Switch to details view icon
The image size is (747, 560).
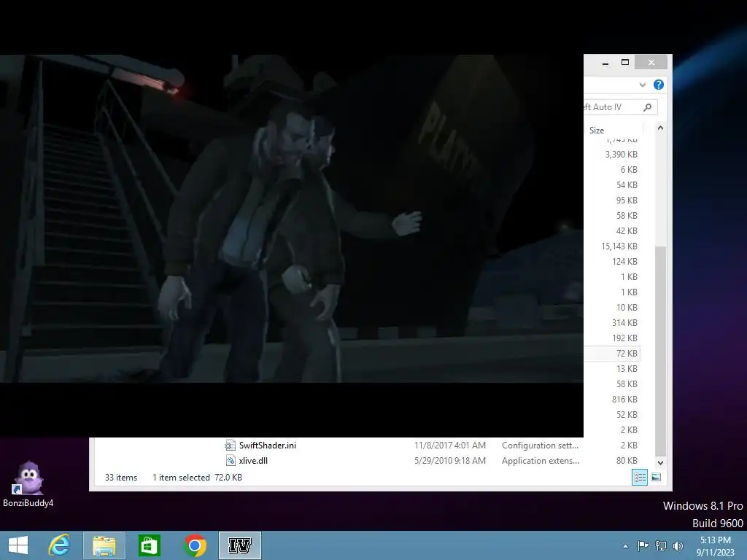(x=639, y=477)
